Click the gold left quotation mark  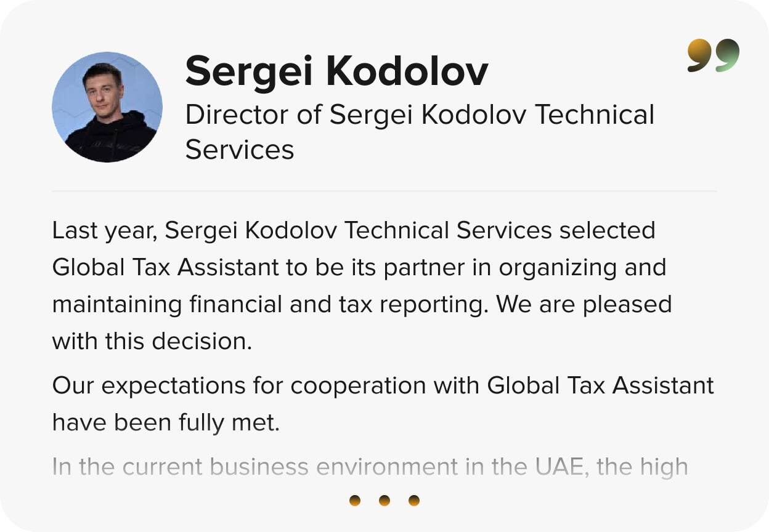pos(699,55)
